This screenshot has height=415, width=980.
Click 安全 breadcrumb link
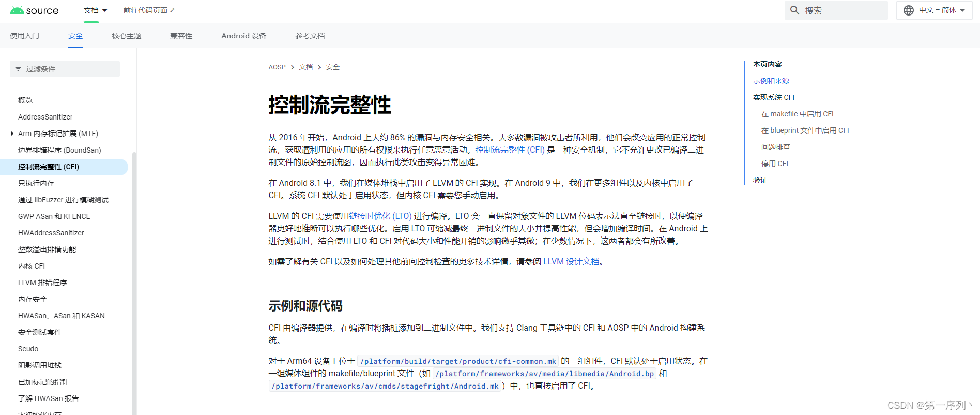coord(333,67)
